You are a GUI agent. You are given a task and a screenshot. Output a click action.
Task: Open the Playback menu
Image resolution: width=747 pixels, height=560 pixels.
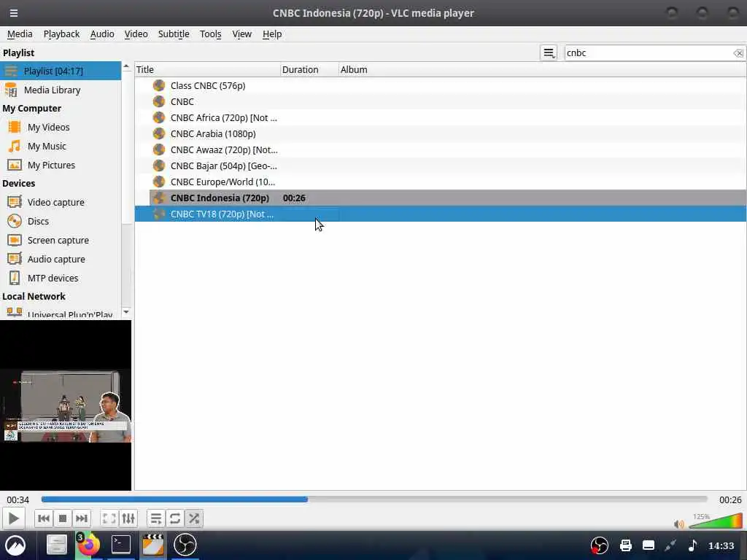(61, 34)
